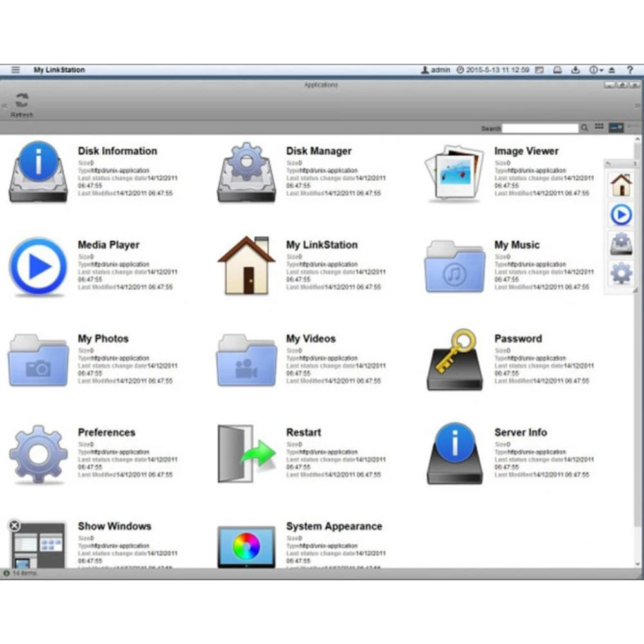Collapse toolbar using the left chevron

[5, 106]
